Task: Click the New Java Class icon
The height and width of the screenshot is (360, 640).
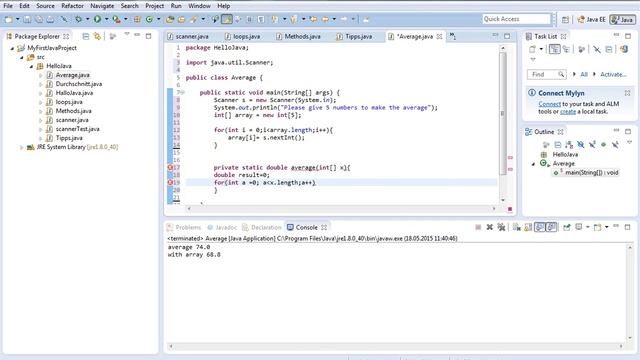Action: click(149, 19)
